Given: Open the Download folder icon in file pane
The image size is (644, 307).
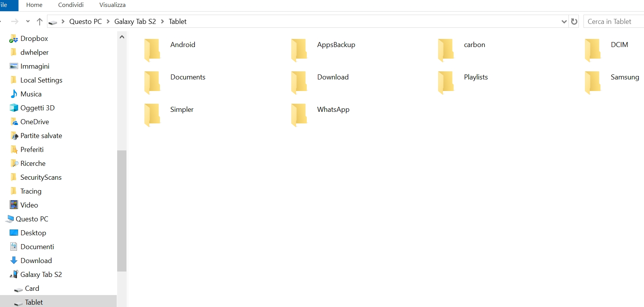Looking at the screenshot, I should point(299,83).
